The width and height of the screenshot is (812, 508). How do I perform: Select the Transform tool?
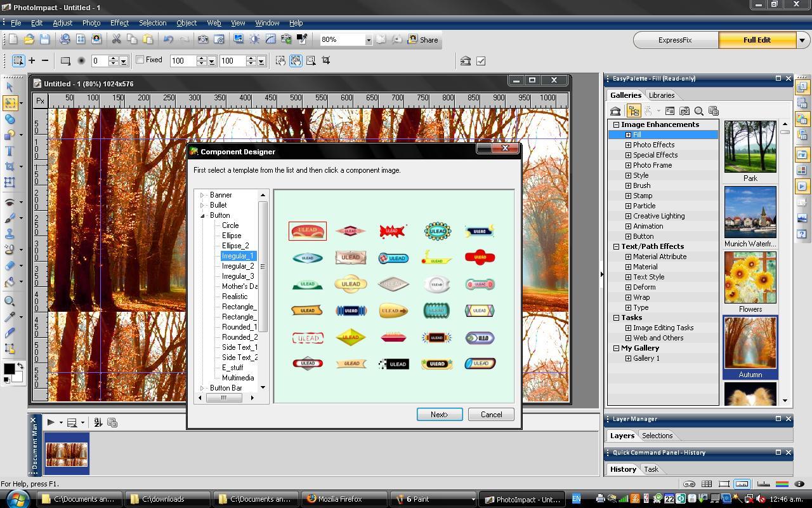coord(10,183)
